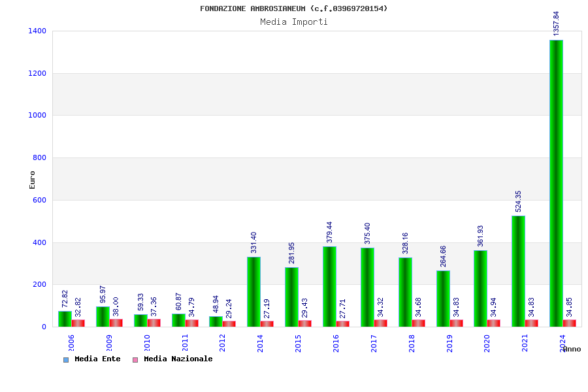Click the 2017 year axis label

[374, 343]
